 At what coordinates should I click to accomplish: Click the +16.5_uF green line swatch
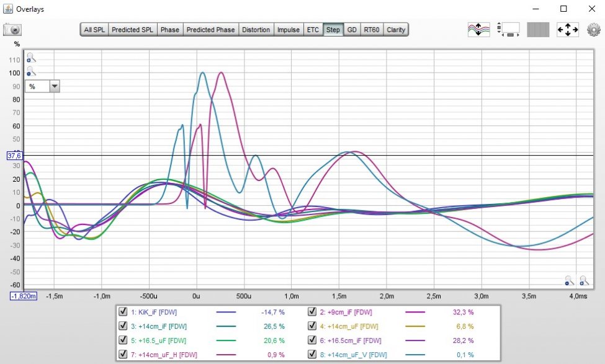coord(226,340)
